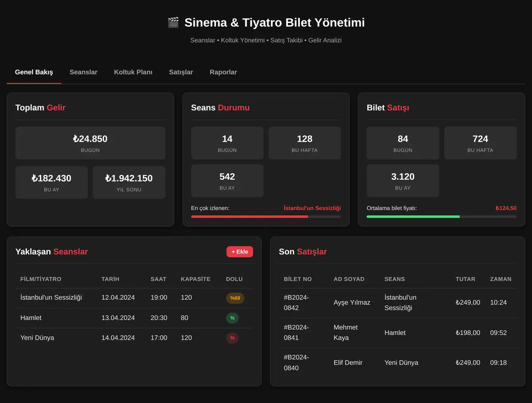Image resolution: width=532 pixels, height=403 pixels.
Task: Click Yeni Dünya in the recent sales table
Action: (x=401, y=363)
